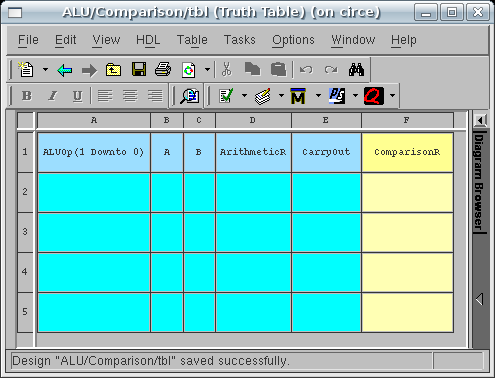Viewport: 495px width, 378px height.
Task: Expand side pane with the lower triangle arrow
Action: pos(480,299)
